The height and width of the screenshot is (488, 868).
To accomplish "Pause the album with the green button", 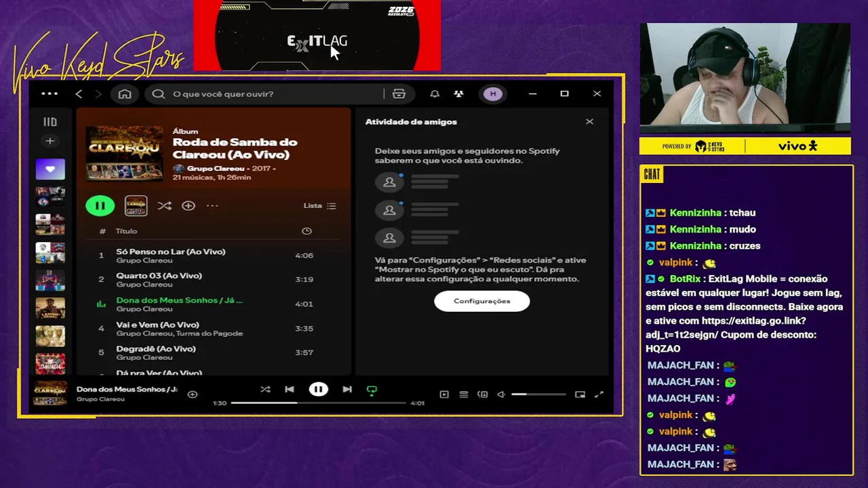I will point(100,205).
